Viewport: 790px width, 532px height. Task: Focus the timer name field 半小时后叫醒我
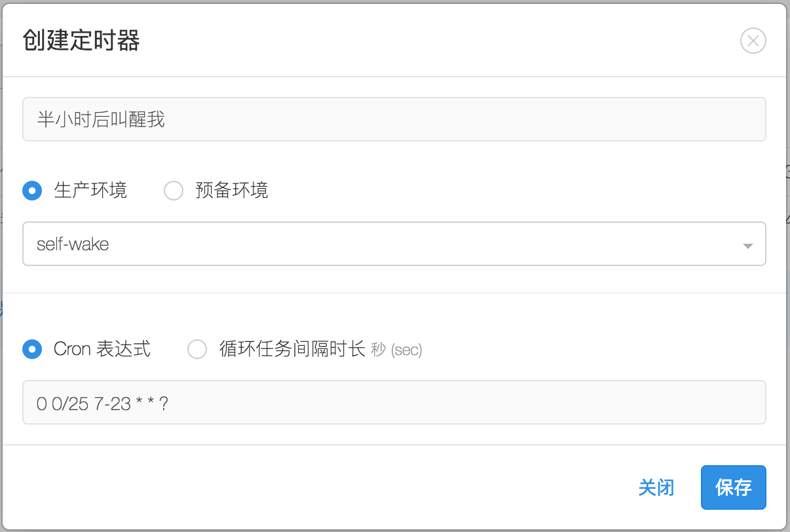point(394,119)
